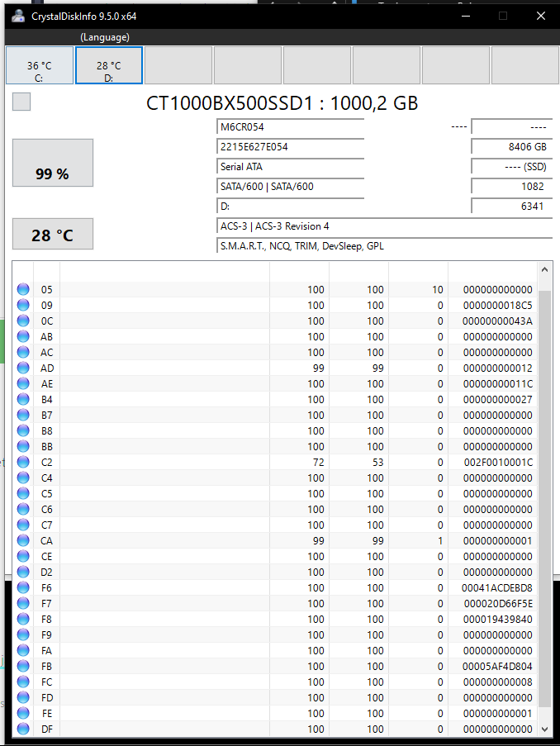Image resolution: width=560 pixels, height=746 pixels.
Task: Click status orb for attribute F6
Action: 23,587
